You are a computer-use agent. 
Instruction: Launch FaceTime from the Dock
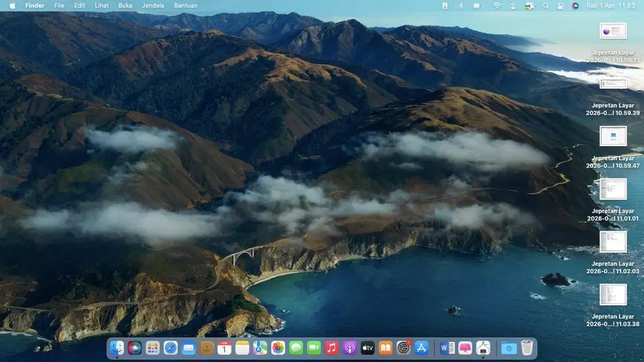[314, 348]
